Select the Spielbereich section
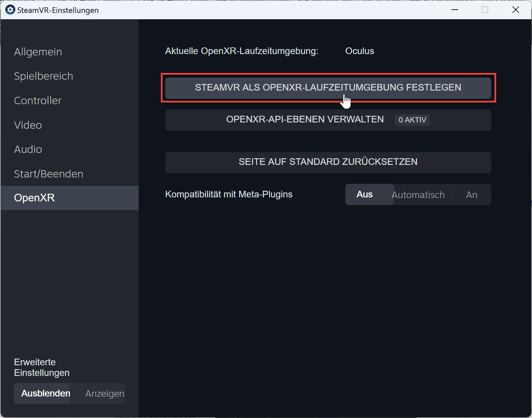Screen dimensions: 532x418 coord(43,76)
